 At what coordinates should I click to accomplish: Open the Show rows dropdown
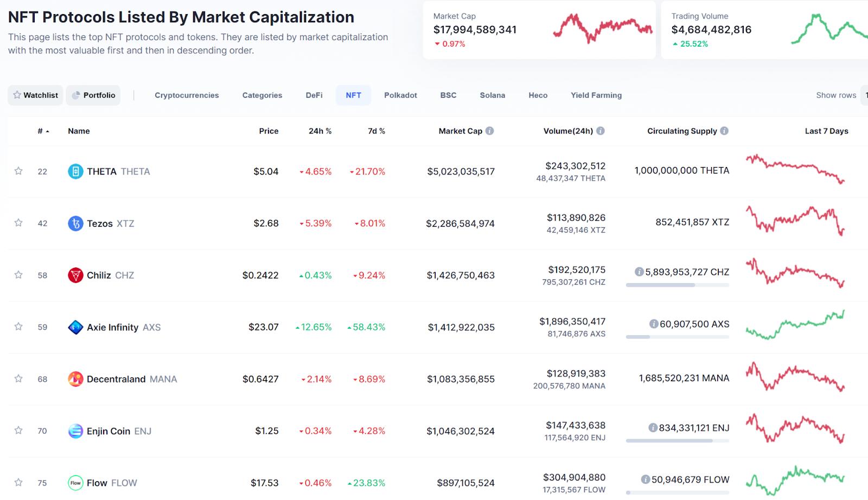(864, 95)
